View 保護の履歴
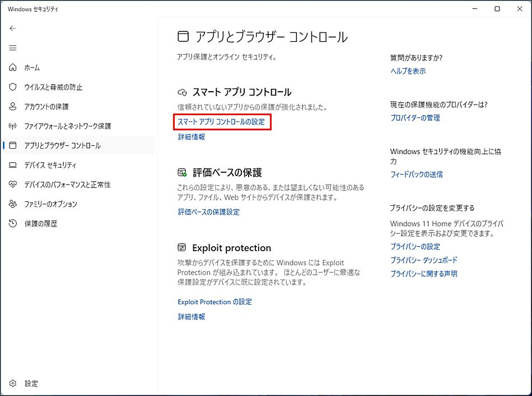The image size is (532, 396). point(41,224)
